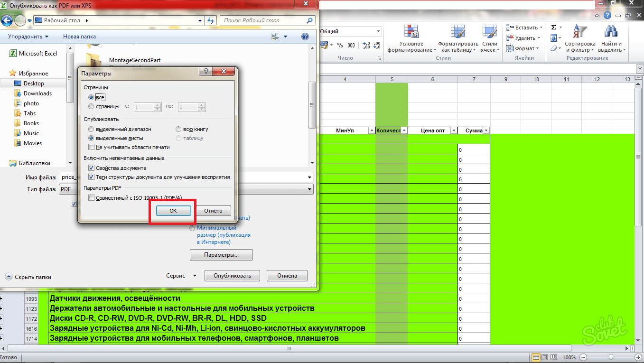This screenshot has height=363, width=644.
Task: Click the zoom slider in the status bar
Action: pos(611,357)
